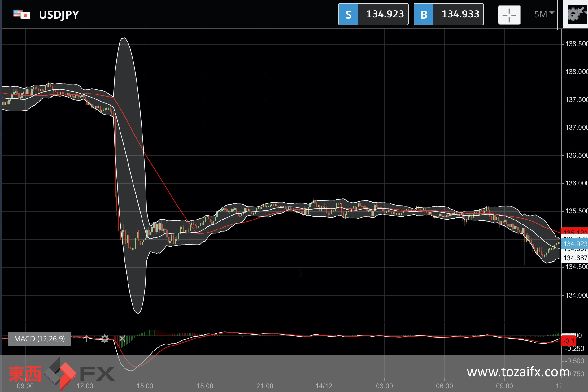Remove the MACD indicator with X icon
The image size is (588, 392).
point(122,338)
